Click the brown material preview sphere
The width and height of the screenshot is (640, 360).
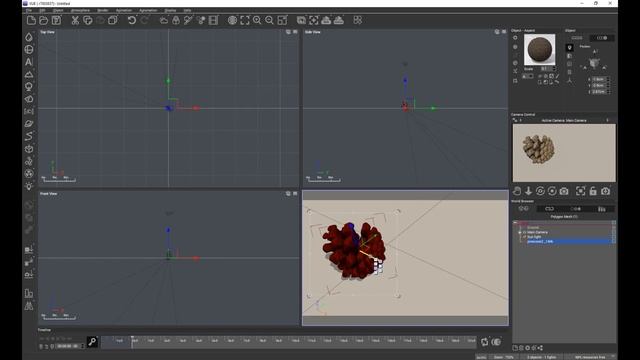(x=540, y=49)
